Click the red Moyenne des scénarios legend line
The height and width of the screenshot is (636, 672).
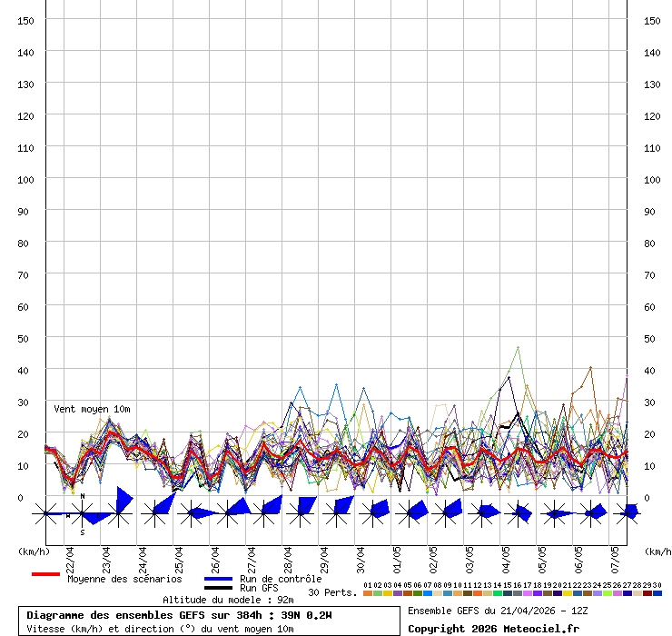coord(45,574)
